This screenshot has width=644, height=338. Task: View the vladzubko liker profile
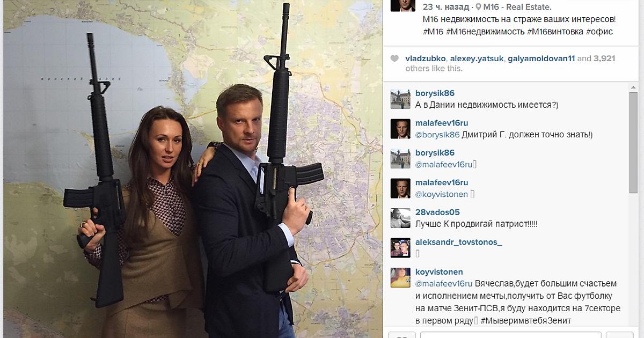(425, 58)
